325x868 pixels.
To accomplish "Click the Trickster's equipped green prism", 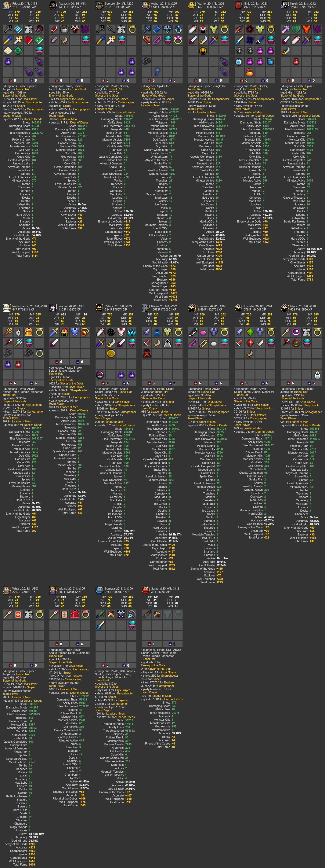I will coord(250,332).
